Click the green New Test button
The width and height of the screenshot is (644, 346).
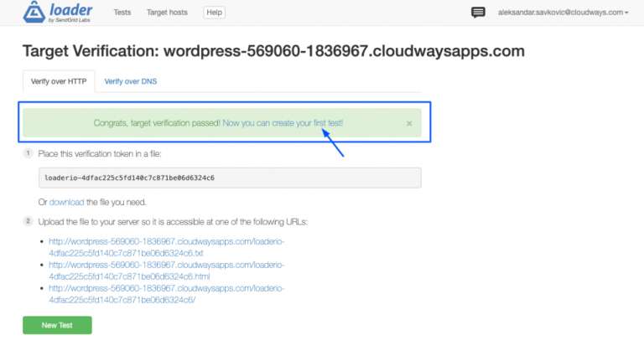57,325
